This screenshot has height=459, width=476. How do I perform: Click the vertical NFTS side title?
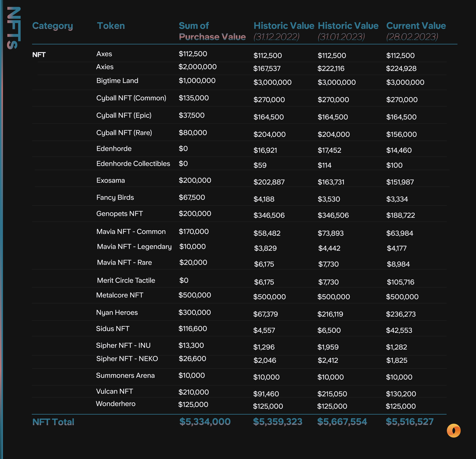pyautogui.click(x=14, y=28)
